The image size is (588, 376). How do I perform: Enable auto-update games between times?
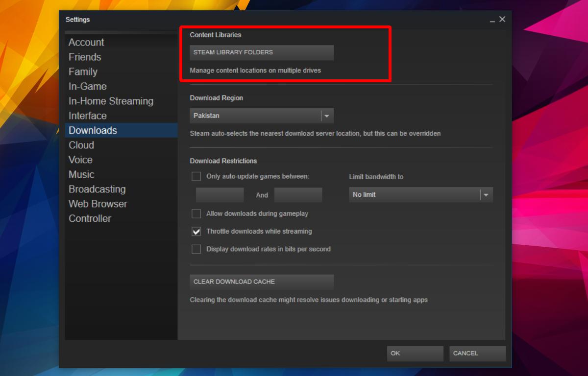tap(196, 176)
